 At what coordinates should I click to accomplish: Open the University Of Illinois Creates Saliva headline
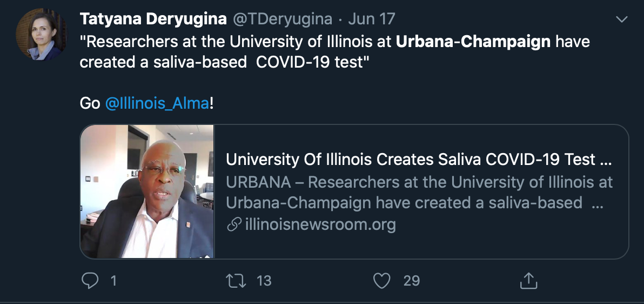[419, 160]
